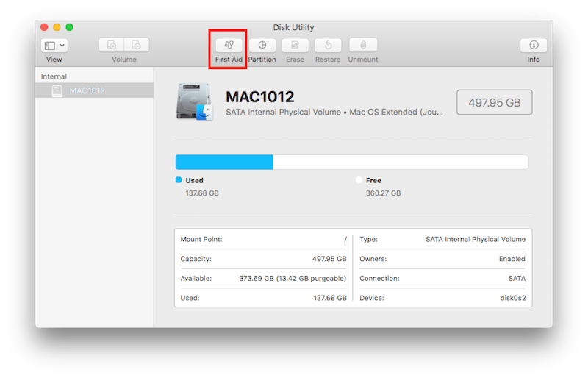Click the Owners Enabled value
Viewport: 588px width, 378px height.
coord(512,259)
